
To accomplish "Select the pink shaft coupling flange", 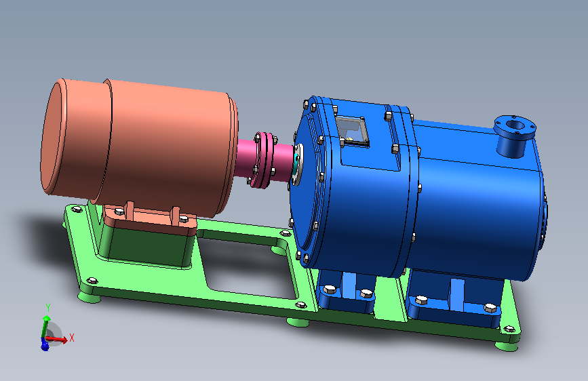I will pos(262,159).
